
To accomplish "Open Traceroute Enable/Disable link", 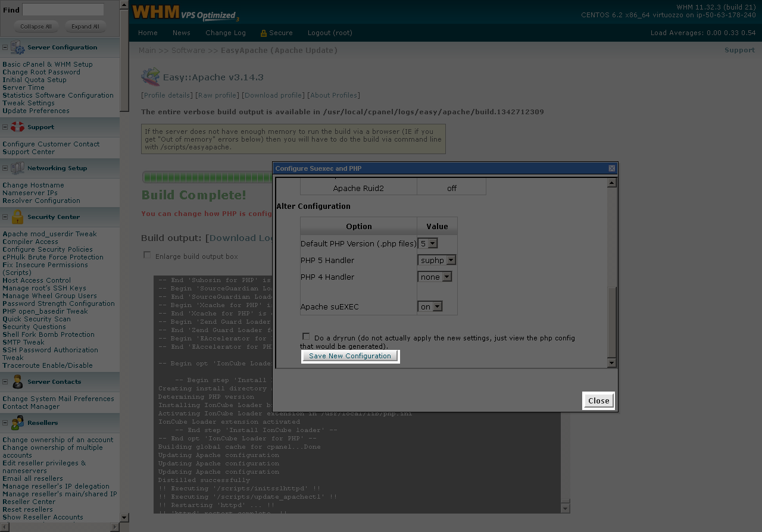I will pos(48,365).
